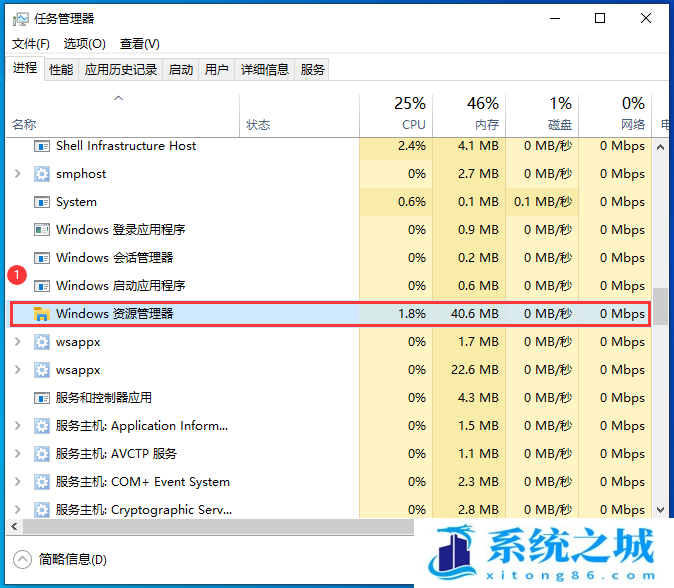Click the gear icon of the 1.7 MB wsappx
674x588 pixels.
point(42,342)
